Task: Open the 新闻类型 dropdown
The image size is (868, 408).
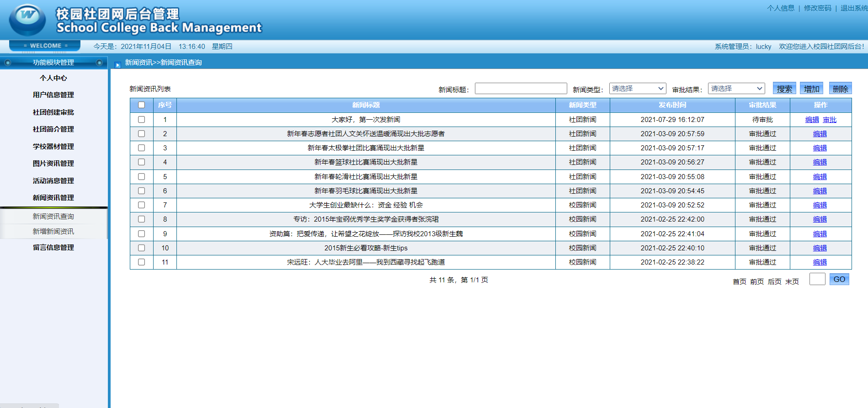Action: (x=637, y=89)
